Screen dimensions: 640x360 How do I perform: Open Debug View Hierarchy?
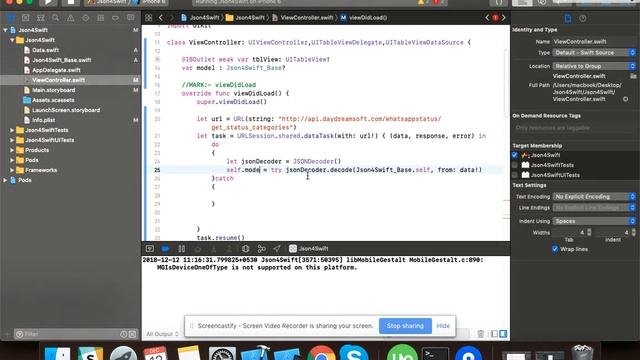point(246,249)
